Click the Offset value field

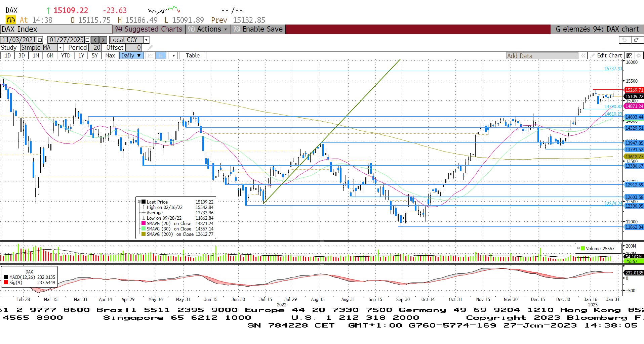[x=133, y=48]
